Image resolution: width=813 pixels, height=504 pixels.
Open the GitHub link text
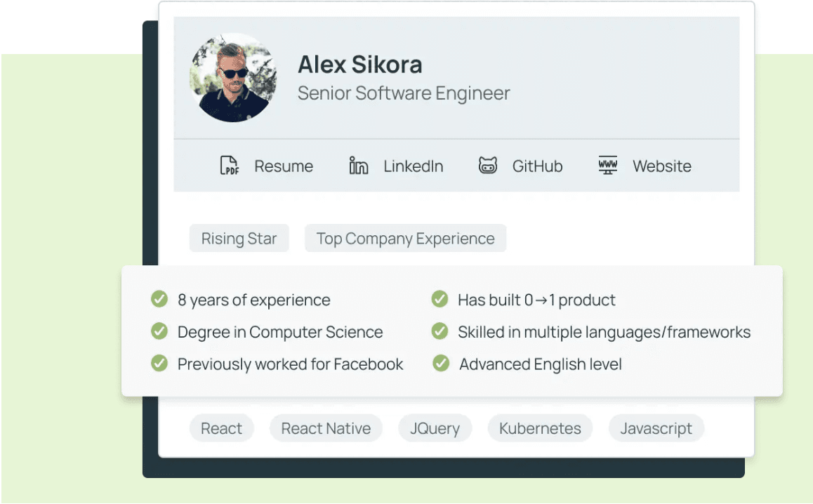[536, 166]
